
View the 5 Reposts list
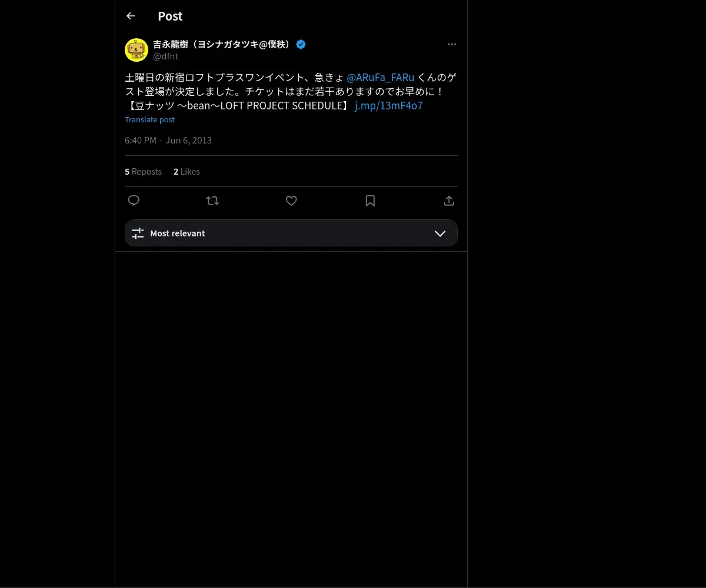coord(143,172)
